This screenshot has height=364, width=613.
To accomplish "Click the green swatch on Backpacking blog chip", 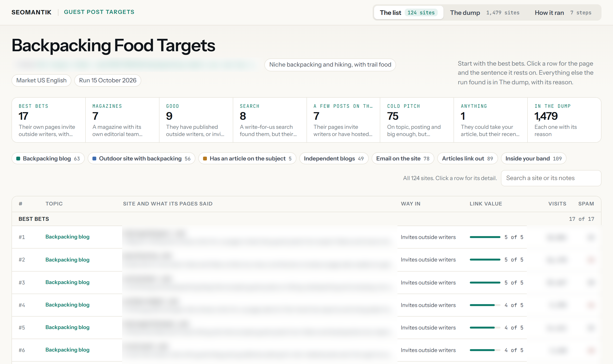I will pyautogui.click(x=18, y=159).
